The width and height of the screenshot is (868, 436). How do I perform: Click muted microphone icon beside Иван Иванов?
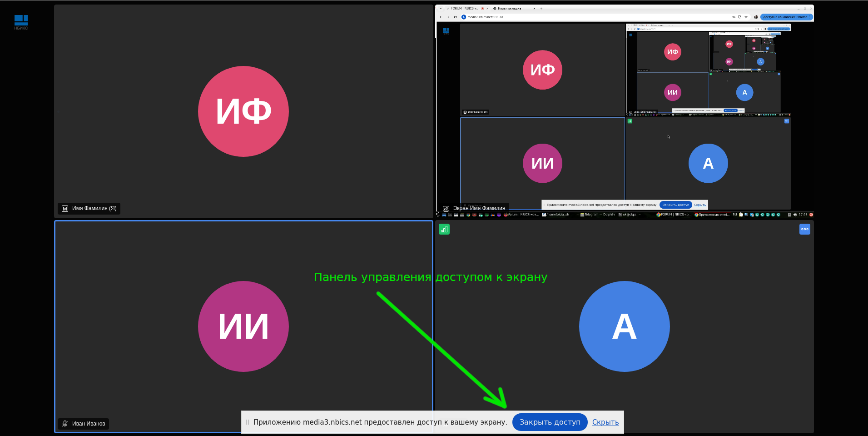(65, 424)
